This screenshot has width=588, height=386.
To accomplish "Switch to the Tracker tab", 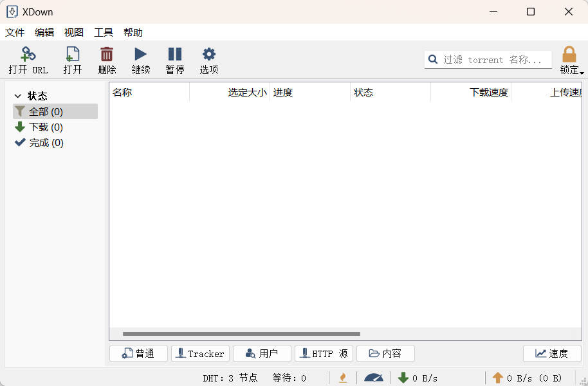I will click(200, 353).
